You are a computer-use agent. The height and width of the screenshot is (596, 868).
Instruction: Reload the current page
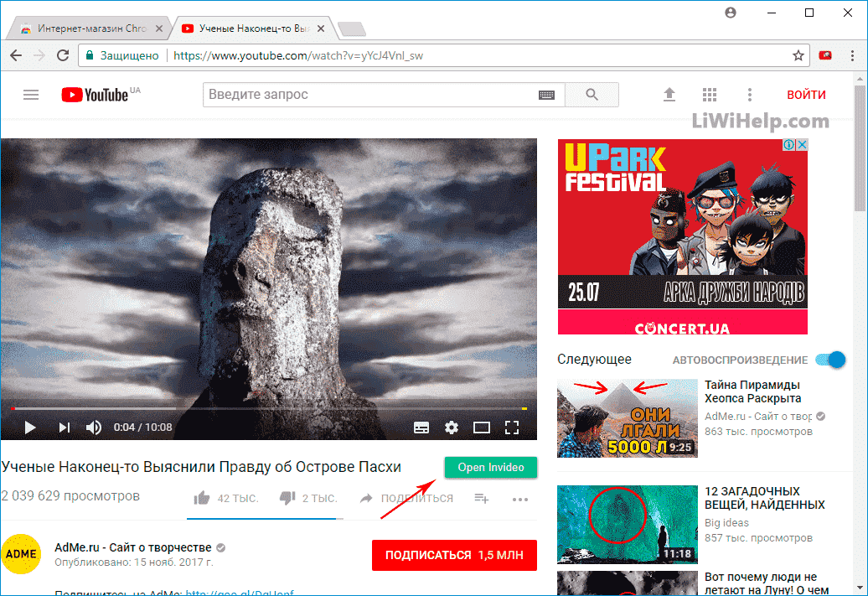(x=63, y=55)
